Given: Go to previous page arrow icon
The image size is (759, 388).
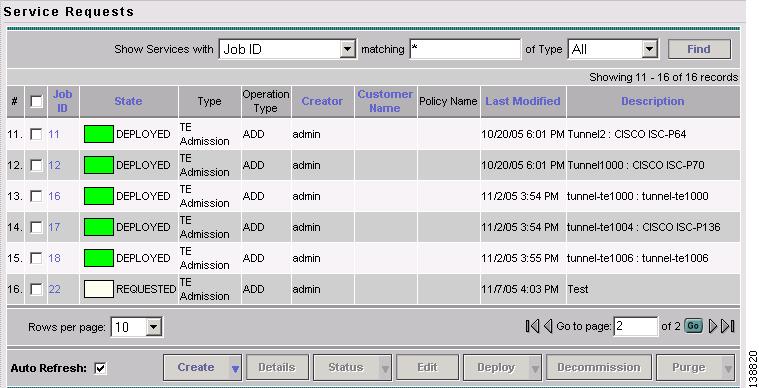Looking at the screenshot, I should tap(547, 327).
